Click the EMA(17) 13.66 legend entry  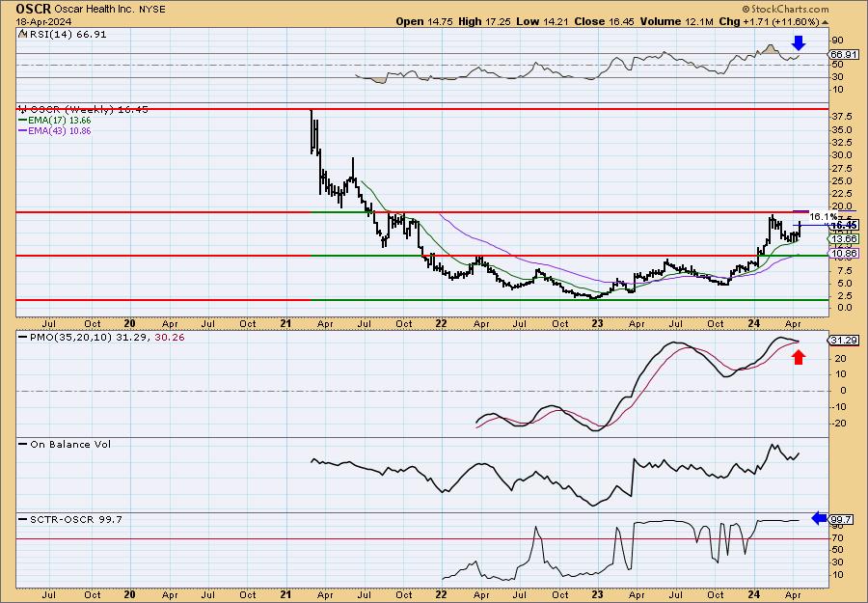point(55,121)
